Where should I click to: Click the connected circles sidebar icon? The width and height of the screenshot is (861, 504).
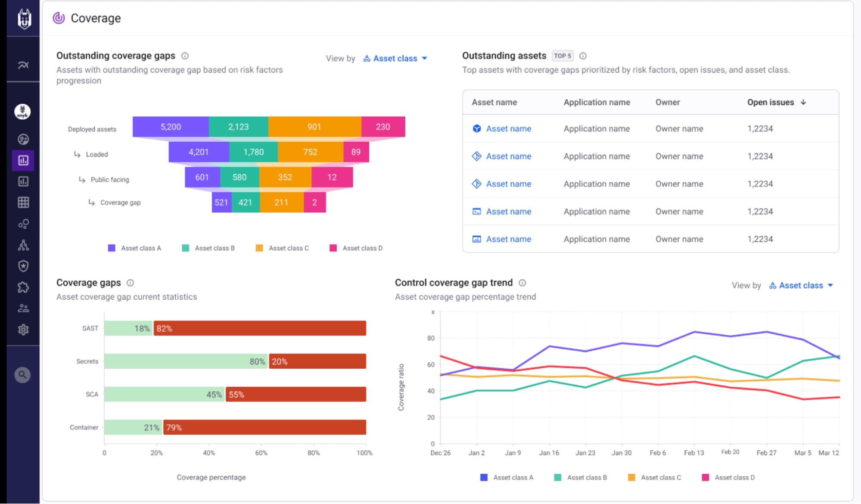23,224
